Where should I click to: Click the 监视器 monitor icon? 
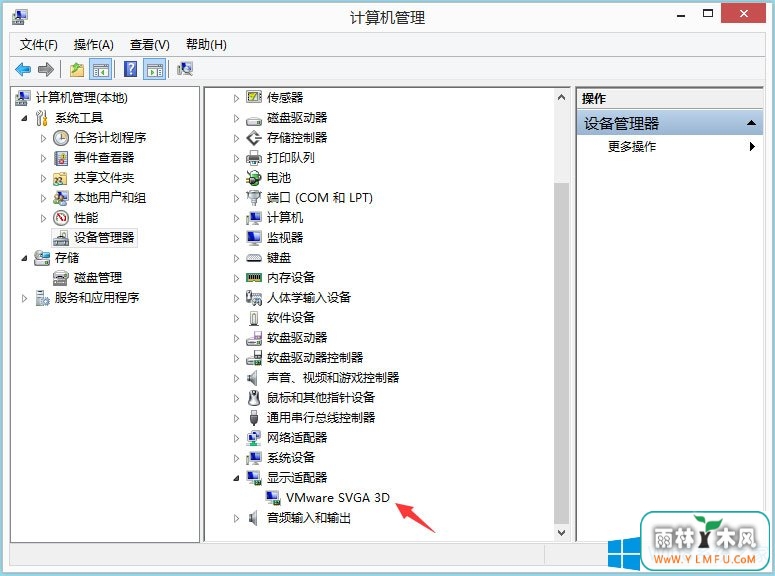[x=254, y=238]
